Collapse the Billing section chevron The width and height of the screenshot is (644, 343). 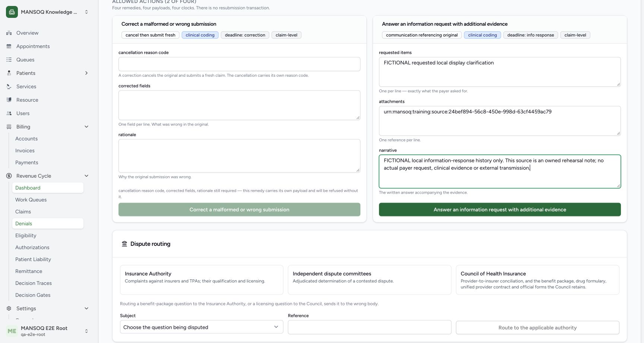point(86,127)
